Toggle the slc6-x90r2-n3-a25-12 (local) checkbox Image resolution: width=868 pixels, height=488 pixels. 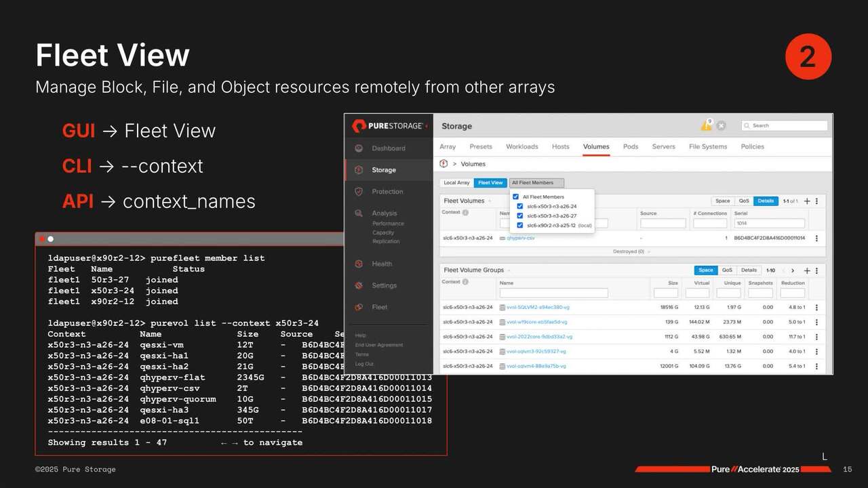click(x=520, y=225)
